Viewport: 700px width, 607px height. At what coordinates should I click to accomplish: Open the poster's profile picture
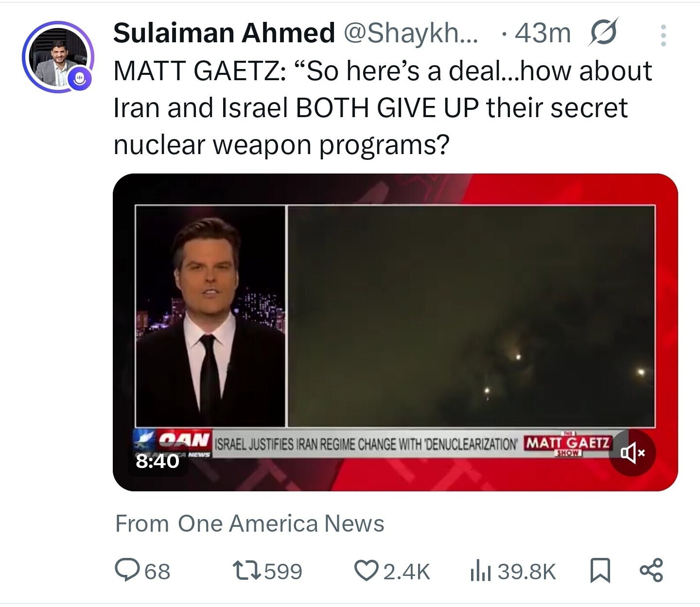[x=57, y=57]
